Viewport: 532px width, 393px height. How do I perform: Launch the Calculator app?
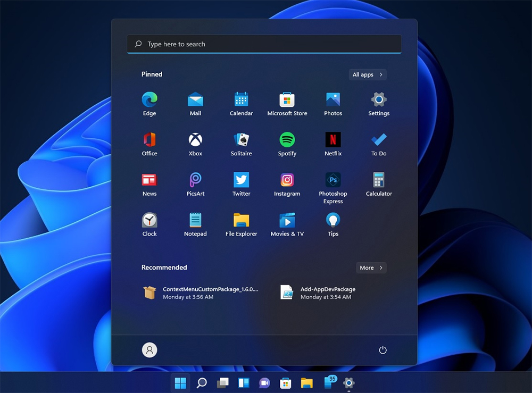tap(379, 181)
